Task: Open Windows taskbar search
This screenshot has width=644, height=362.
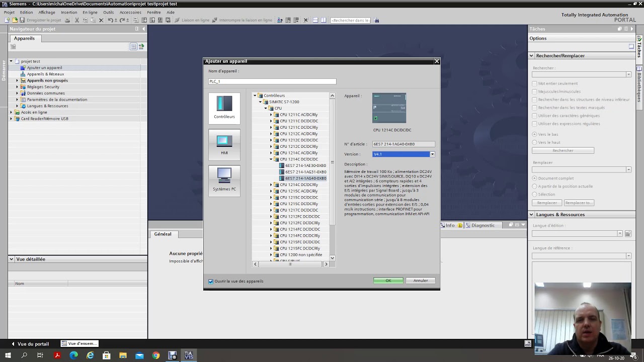Action: pyautogui.click(x=24, y=355)
